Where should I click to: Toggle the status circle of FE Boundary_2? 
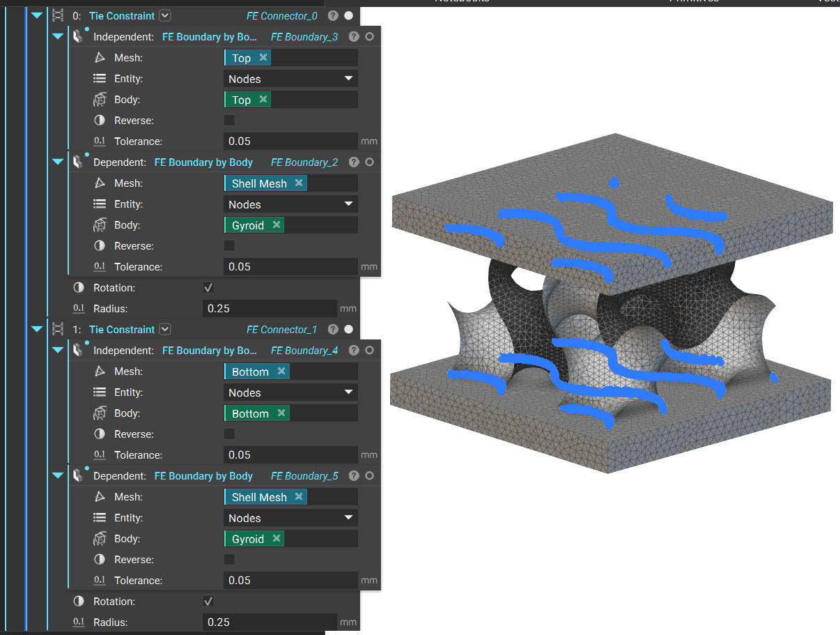pyautogui.click(x=369, y=162)
